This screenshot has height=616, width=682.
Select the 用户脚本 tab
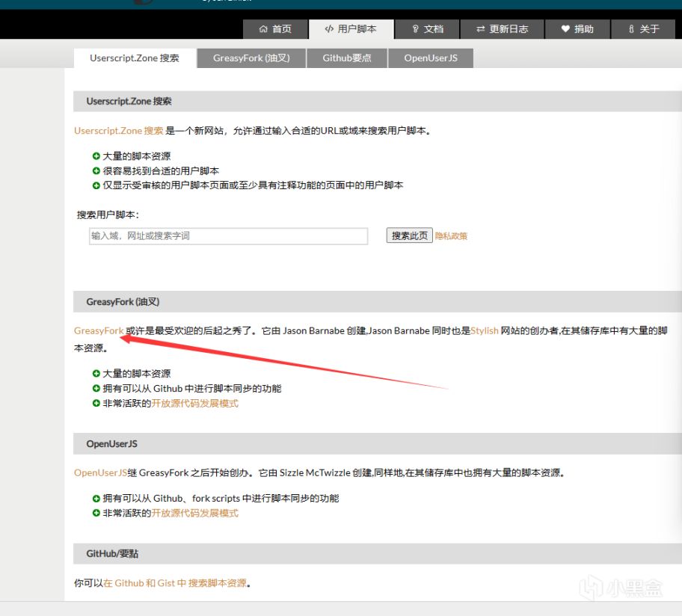click(351, 29)
